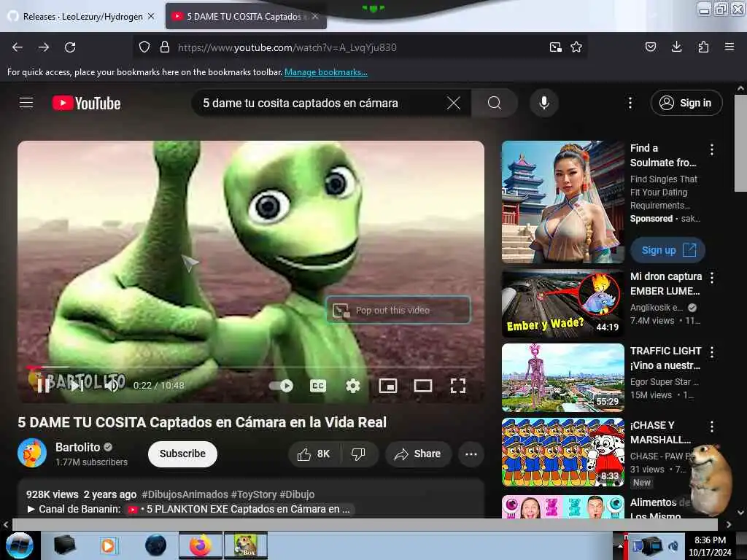Viewport: 747px width, 560px height.
Task: Share the video
Action: (417, 454)
